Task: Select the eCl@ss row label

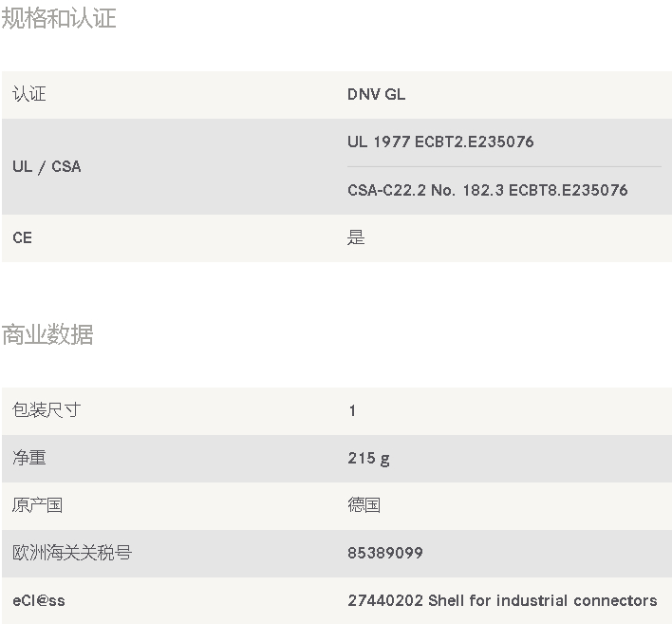Action: tap(39, 600)
